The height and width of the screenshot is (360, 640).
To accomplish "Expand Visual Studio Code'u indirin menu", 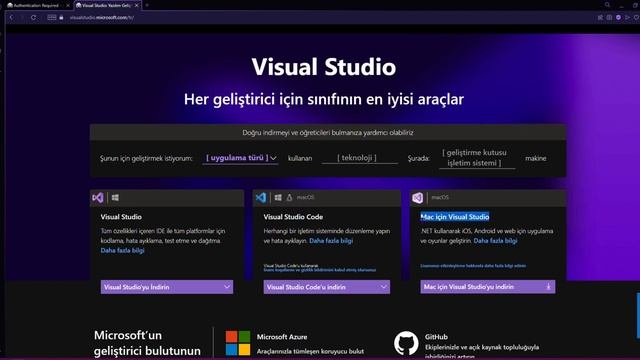I will pyautogui.click(x=327, y=287).
